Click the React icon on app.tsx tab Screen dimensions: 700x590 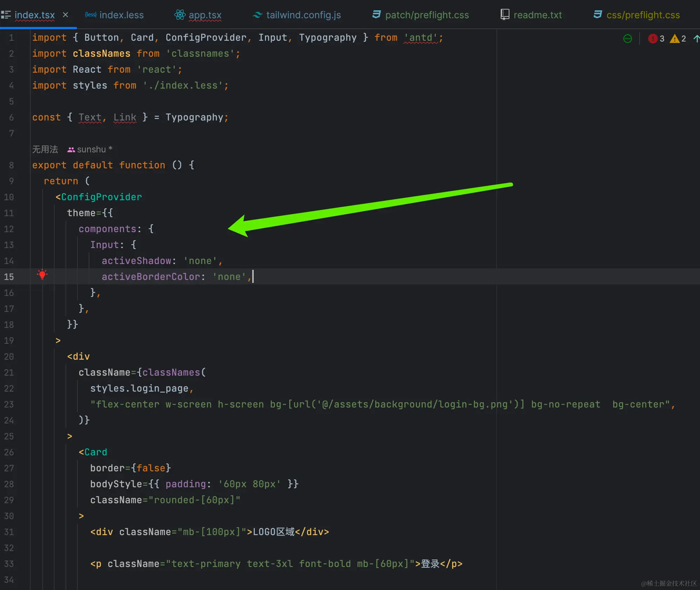(x=180, y=15)
